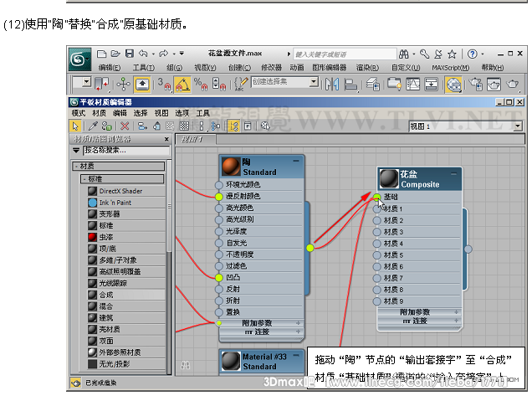Open the 视图 1 view dropdown

518,126
